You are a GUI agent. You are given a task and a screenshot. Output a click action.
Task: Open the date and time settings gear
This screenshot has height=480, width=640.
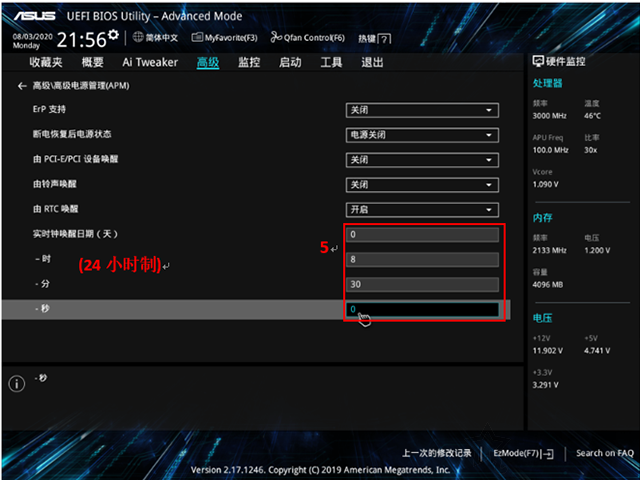[113, 34]
